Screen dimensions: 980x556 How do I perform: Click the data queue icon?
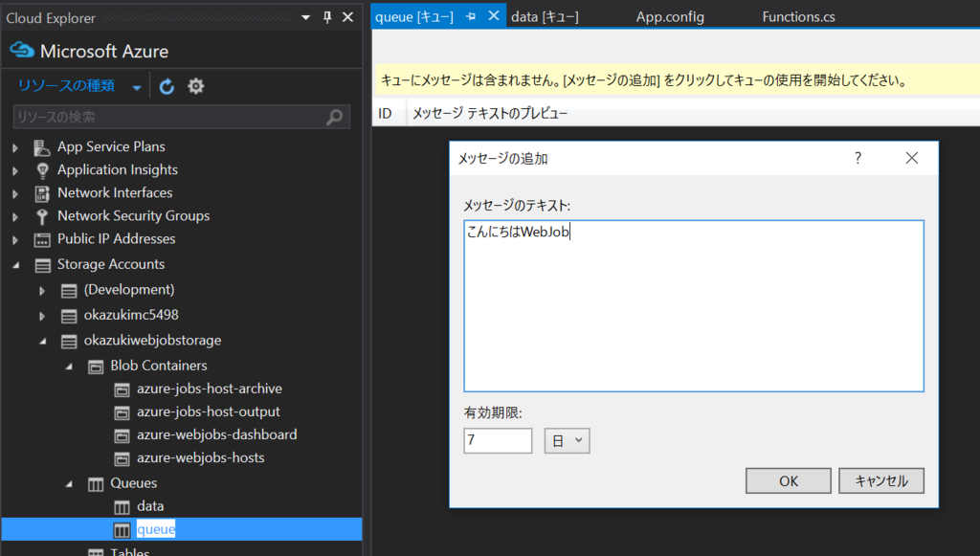pos(122,507)
